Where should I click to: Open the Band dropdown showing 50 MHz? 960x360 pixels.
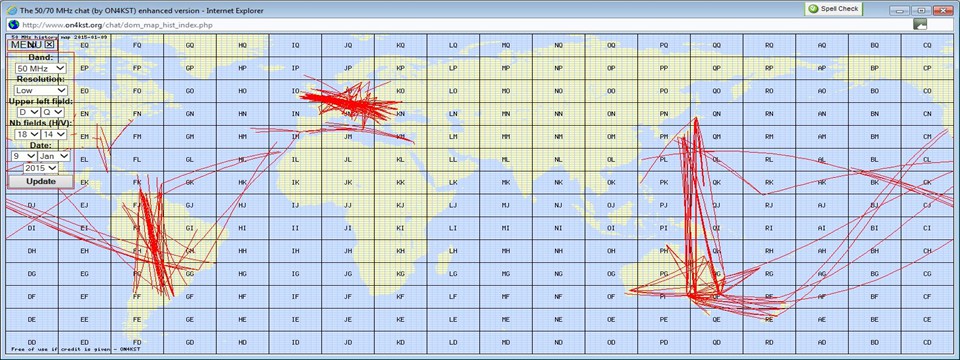point(41,68)
